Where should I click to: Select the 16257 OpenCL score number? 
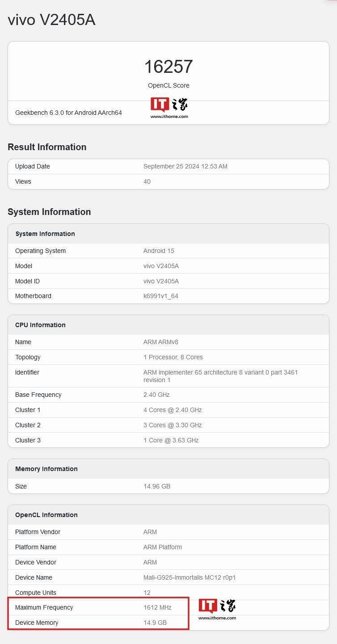[x=168, y=67]
